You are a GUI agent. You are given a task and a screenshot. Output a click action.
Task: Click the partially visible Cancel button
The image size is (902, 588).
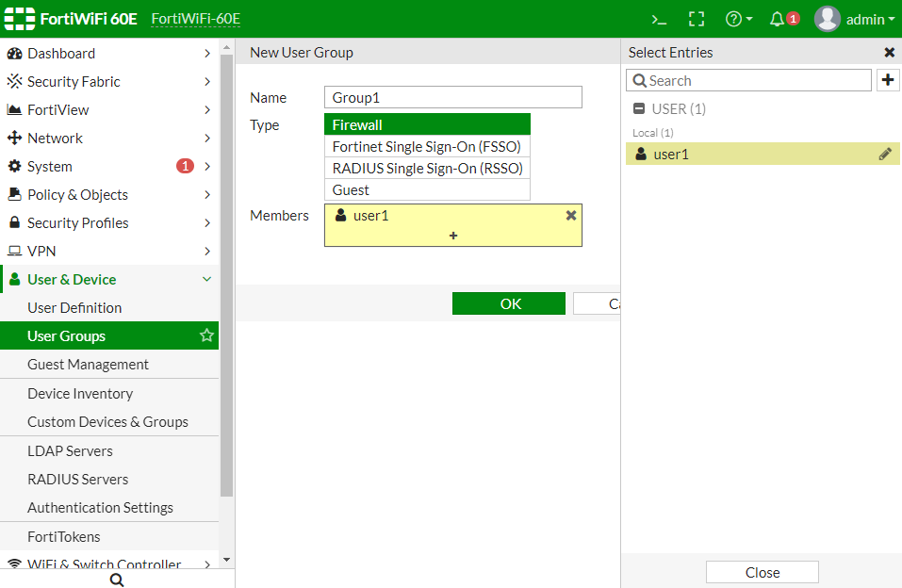coord(597,303)
